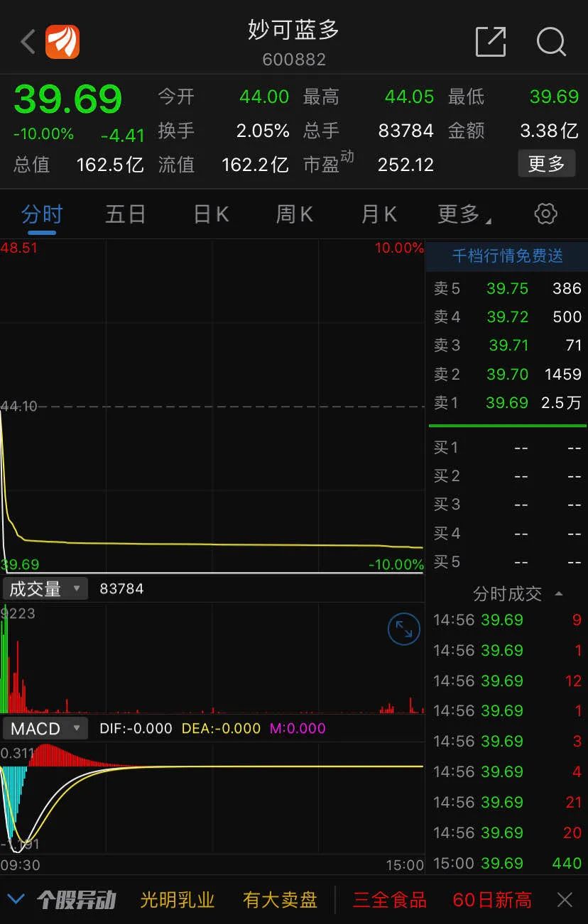Tap the 更多 quote details button
The image size is (588, 924).
(x=546, y=164)
